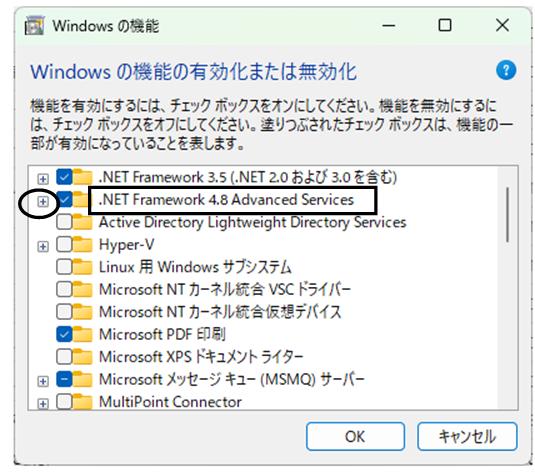Expand the Microsoft メッセージ キュー (MSMQ) node
Screen dimensions: 535x472
(x=43, y=381)
